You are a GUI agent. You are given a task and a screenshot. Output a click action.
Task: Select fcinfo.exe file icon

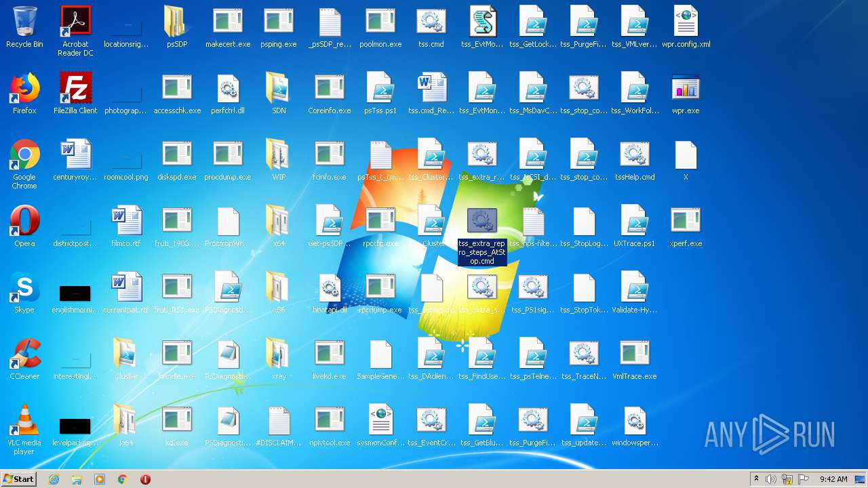pos(330,155)
